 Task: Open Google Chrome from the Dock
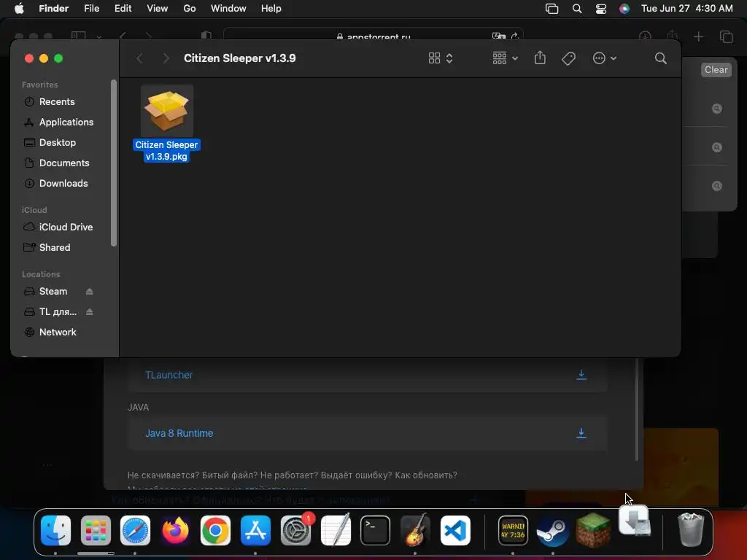point(215,531)
